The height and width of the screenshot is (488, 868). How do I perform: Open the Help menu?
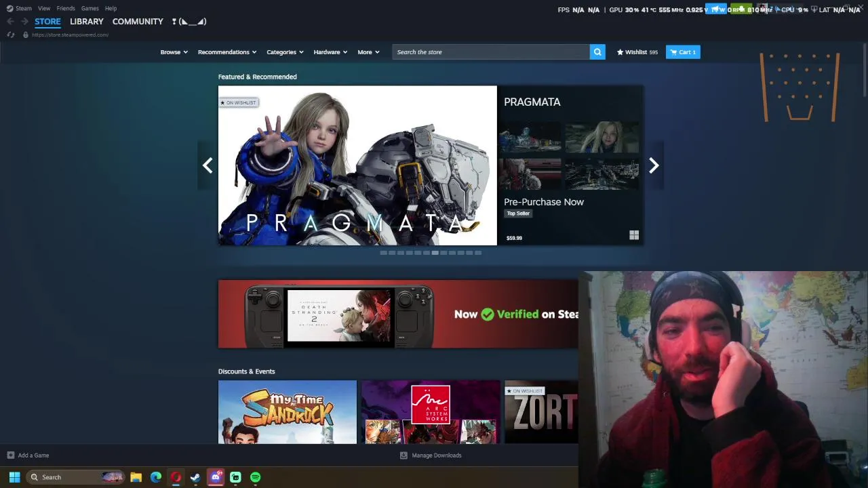[x=111, y=8]
